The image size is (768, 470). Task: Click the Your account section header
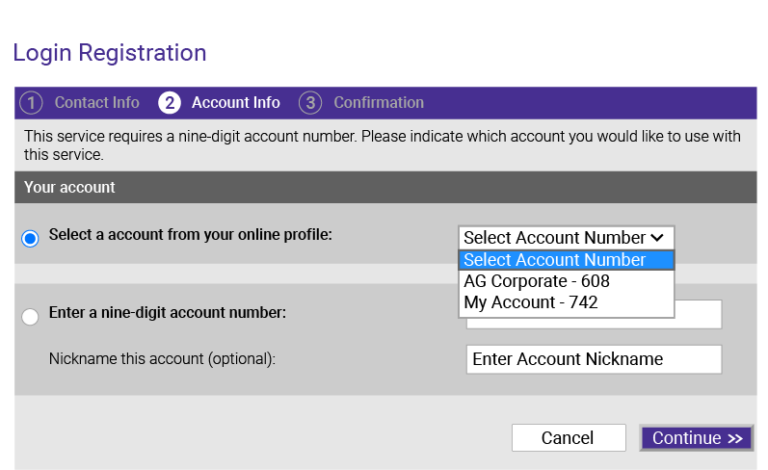385,187
